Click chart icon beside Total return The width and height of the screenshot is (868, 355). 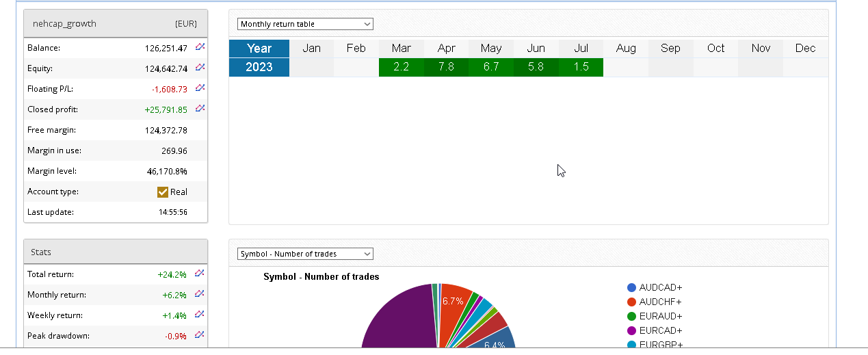click(x=199, y=274)
